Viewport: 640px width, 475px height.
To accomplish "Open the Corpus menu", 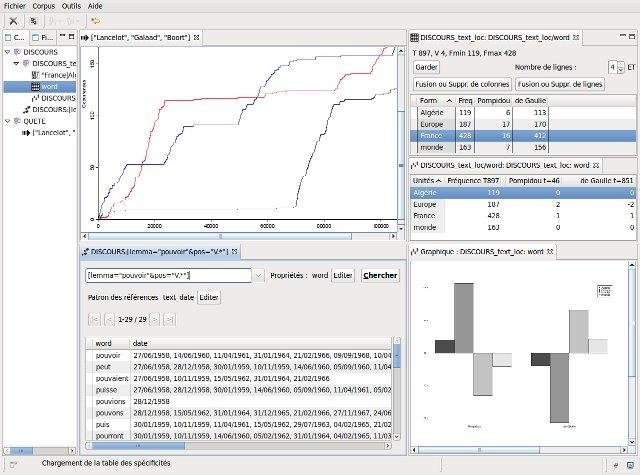I will (43, 5).
